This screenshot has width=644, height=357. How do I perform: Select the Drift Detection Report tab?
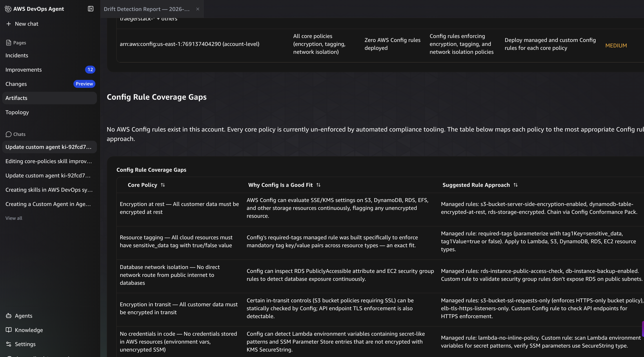(x=147, y=9)
